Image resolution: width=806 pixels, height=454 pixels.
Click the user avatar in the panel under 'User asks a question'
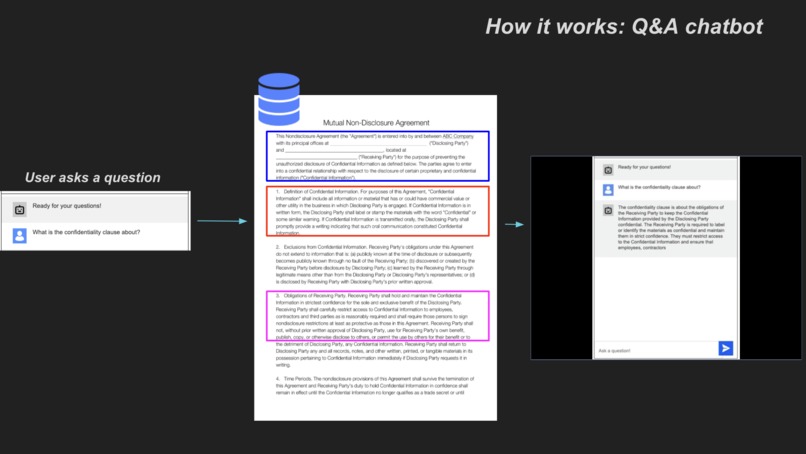(20, 235)
